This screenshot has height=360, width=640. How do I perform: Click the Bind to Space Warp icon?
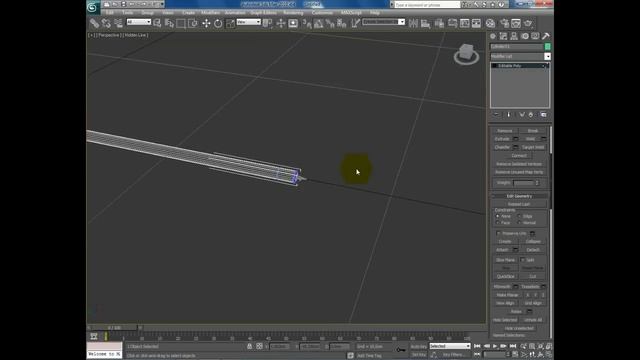pyautogui.click(x=118, y=23)
